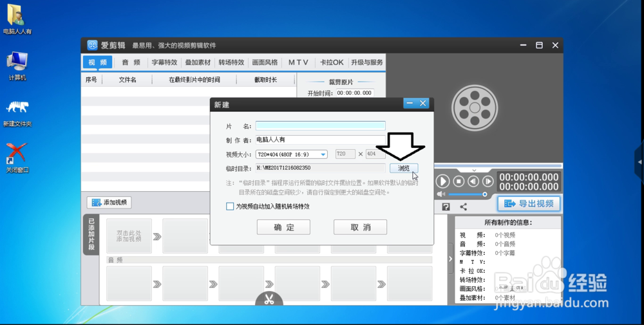Switch to 转场特效 tab

click(231, 62)
